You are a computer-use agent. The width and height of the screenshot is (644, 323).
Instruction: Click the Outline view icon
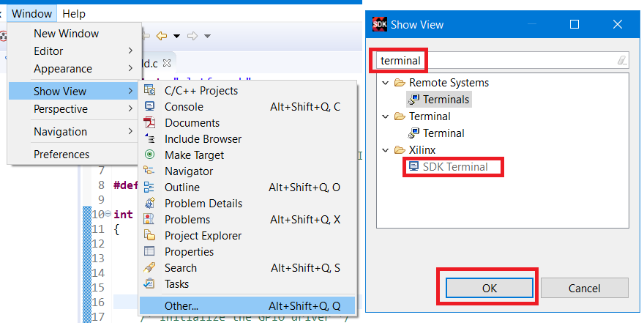click(150, 188)
